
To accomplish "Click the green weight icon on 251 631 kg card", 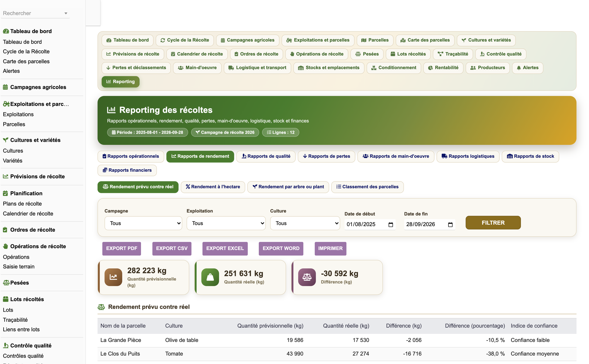I will click(210, 277).
